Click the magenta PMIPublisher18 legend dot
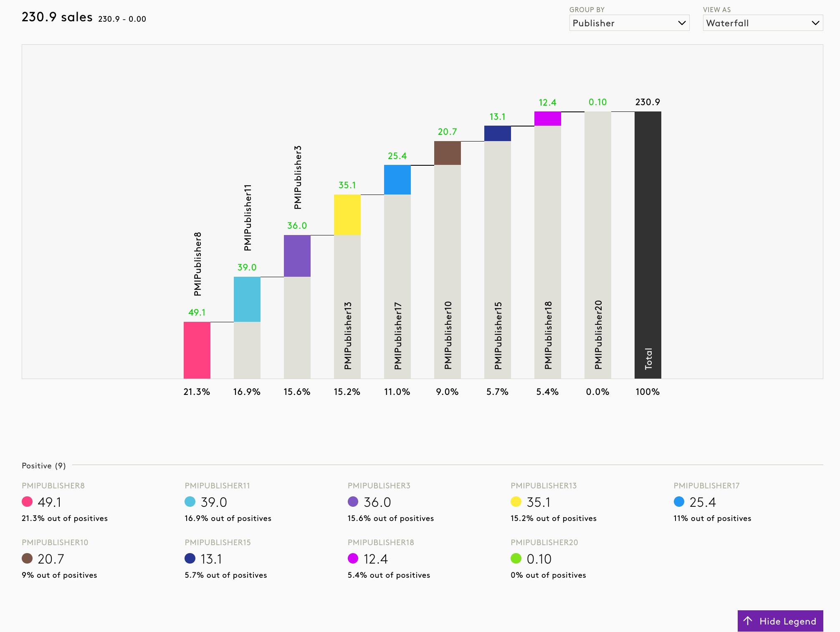Image resolution: width=840 pixels, height=632 pixels. [353, 559]
